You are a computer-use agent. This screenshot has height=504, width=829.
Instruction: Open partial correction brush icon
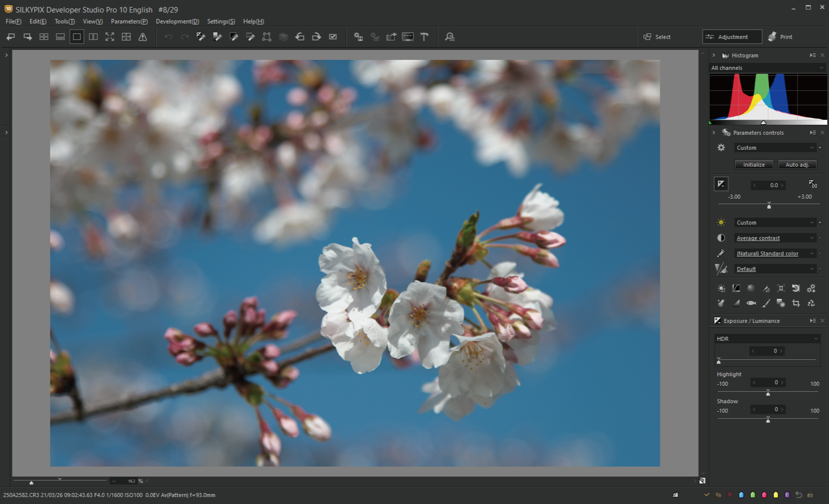pos(766,303)
